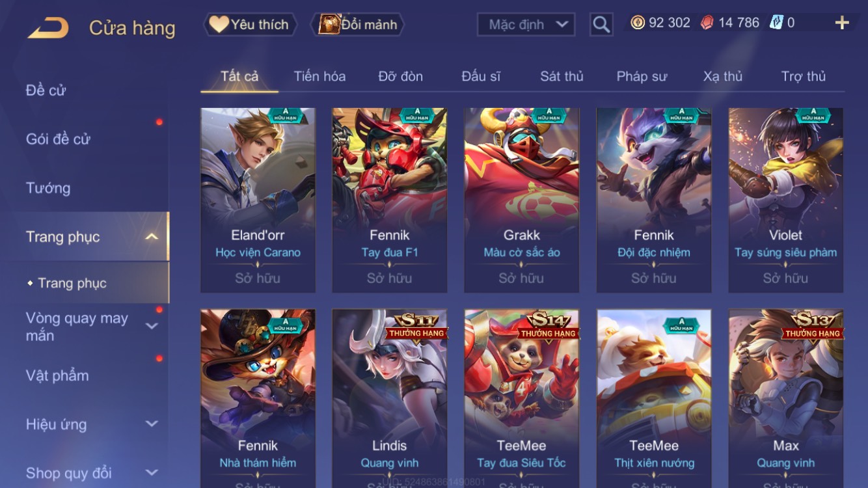Click the gold coin balance icon
Viewport: 868px width, 488px height.
(x=638, y=23)
